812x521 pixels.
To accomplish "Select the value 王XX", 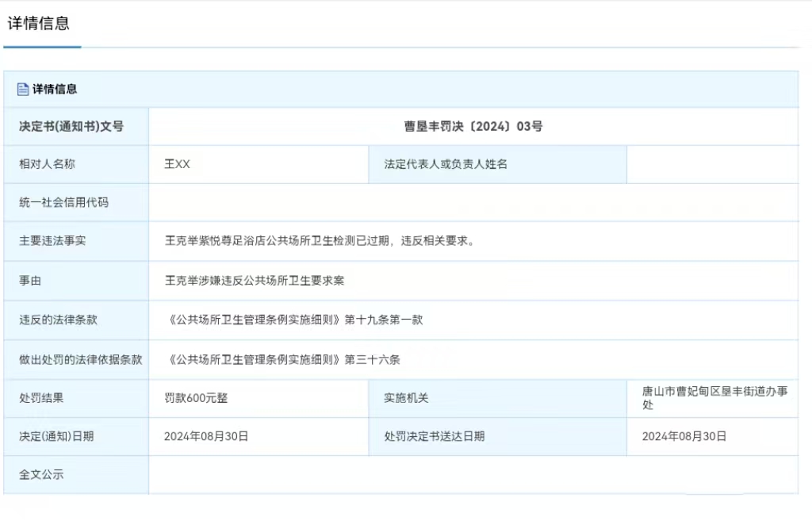I will click(177, 164).
